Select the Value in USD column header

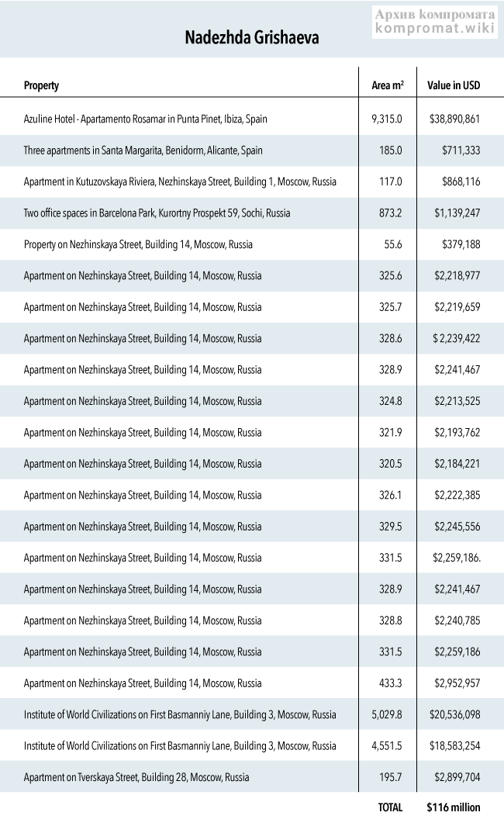[454, 85]
